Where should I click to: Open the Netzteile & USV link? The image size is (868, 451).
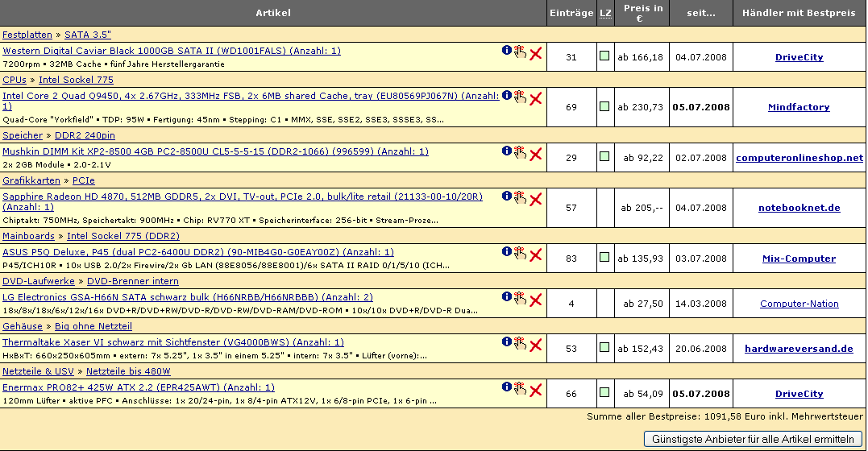point(38,371)
